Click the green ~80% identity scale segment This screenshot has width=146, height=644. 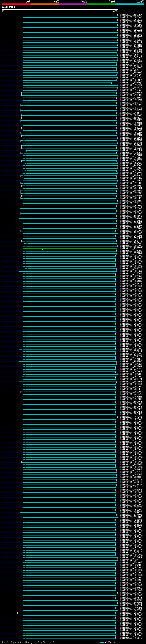pos(101,4)
